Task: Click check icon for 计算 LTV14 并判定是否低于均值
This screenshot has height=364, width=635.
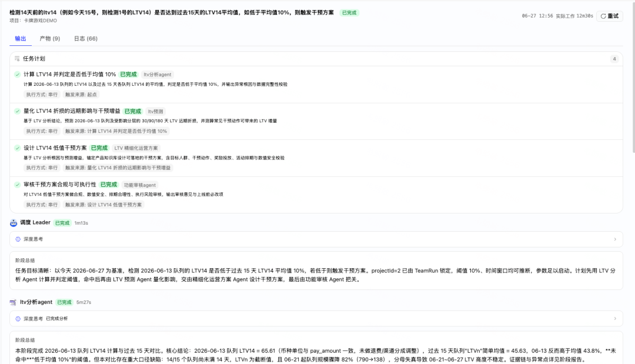Action: tap(18, 75)
